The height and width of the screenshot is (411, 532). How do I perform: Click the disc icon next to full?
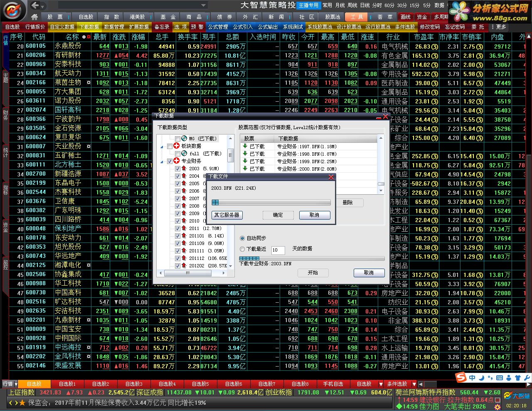point(184,153)
